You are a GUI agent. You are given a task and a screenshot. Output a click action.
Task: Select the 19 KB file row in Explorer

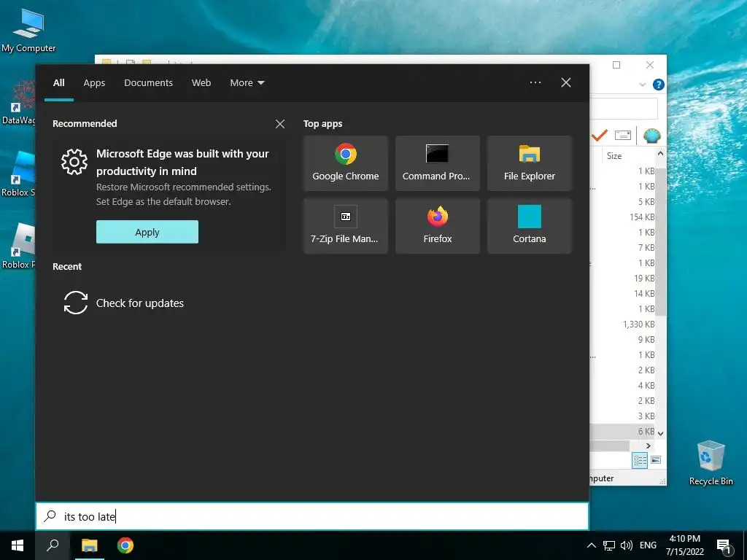pos(622,278)
